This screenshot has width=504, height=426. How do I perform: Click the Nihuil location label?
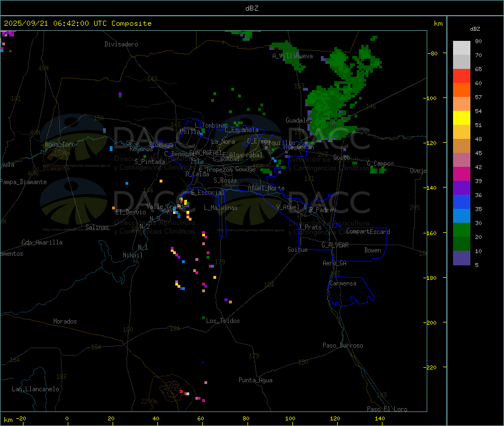click(x=132, y=255)
